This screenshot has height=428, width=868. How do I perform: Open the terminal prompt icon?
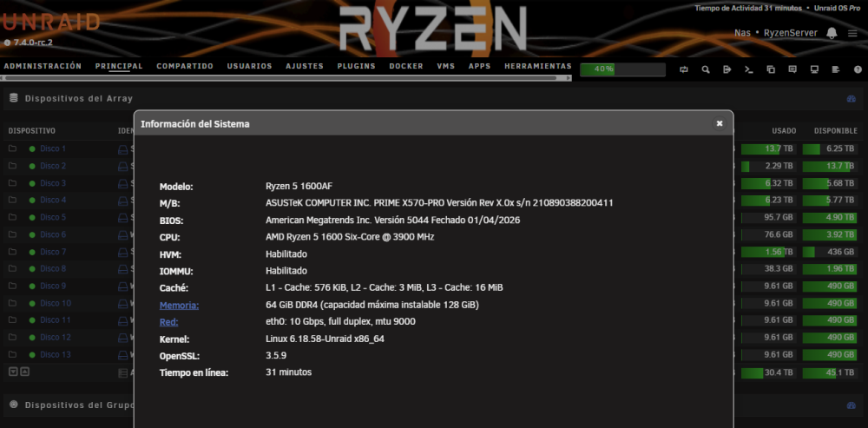point(748,69)
